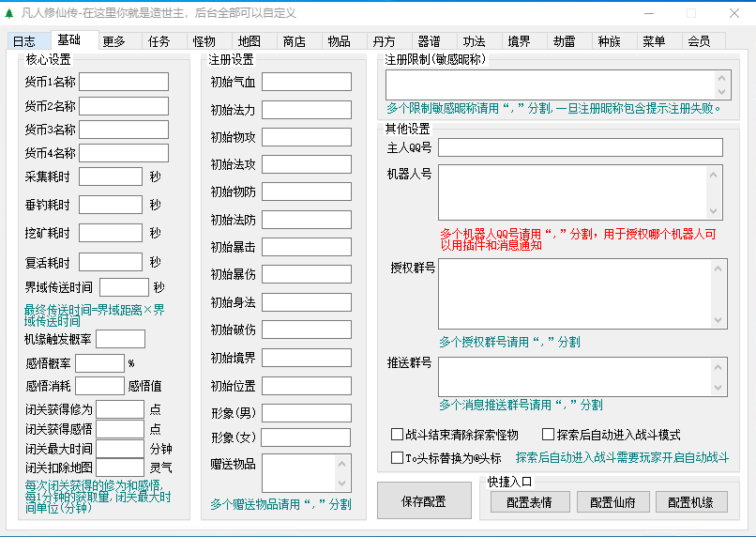Open the 任务 tab
Image resolution: width=756 pixels, height=537 pixels.
click(x=164, y=41)
